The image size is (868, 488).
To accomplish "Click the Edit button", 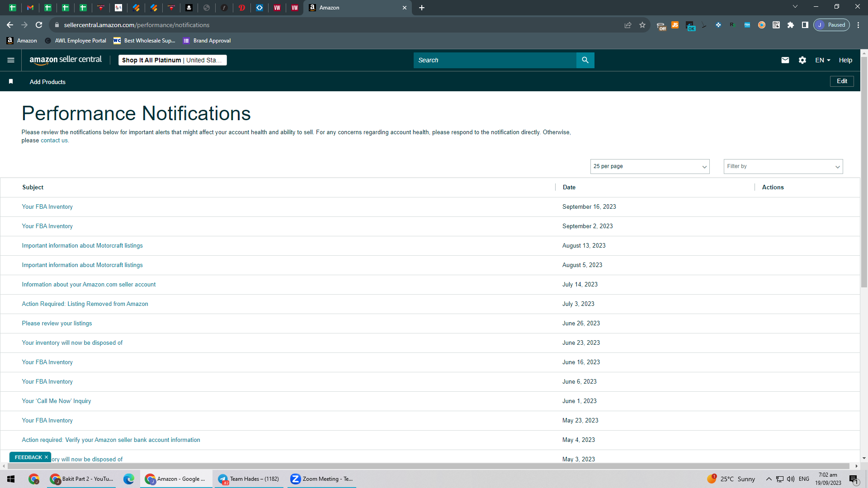I will pyautogui.click(x=842, y=81).
